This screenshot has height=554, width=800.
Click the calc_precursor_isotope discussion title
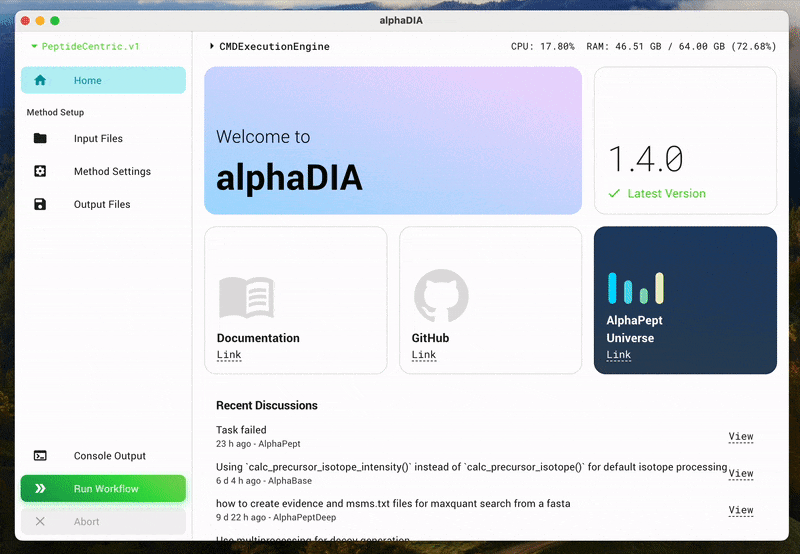point(471,467)
